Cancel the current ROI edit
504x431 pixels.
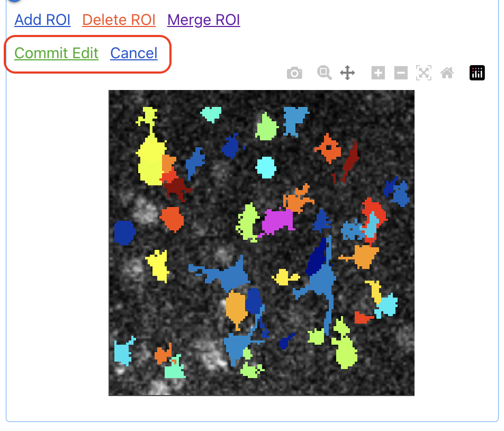pyautogui.click(x=134, y=53)
